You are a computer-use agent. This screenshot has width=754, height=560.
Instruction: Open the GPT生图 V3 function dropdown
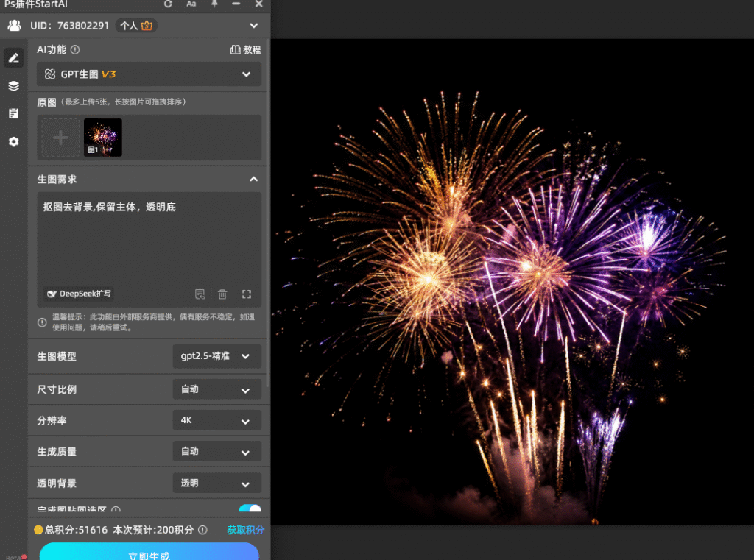[149, 74]
